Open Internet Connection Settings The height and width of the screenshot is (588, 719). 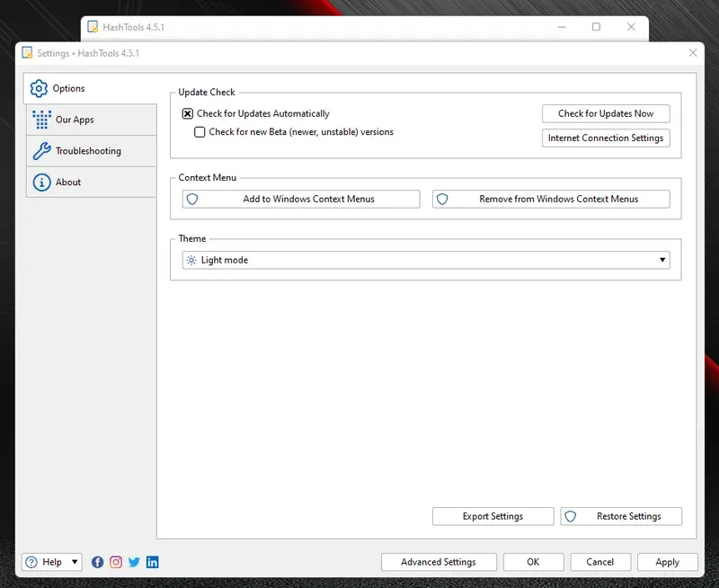point(606,138)
